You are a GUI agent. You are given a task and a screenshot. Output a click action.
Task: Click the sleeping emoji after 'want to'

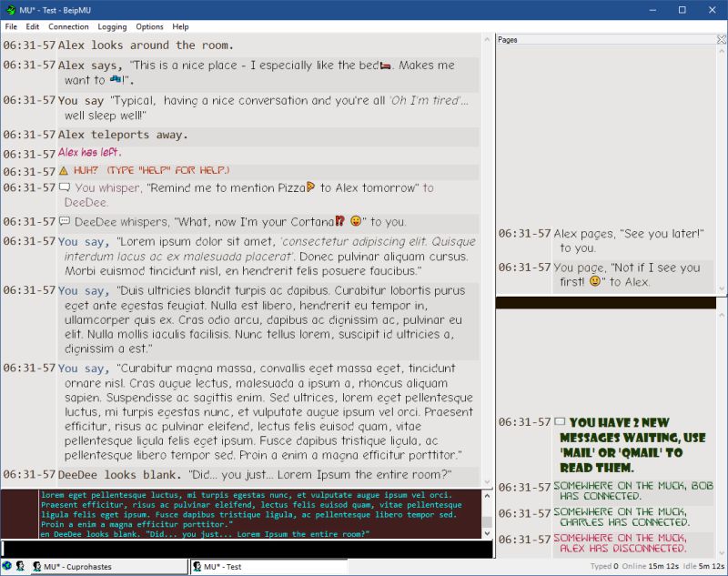[116, 79]
